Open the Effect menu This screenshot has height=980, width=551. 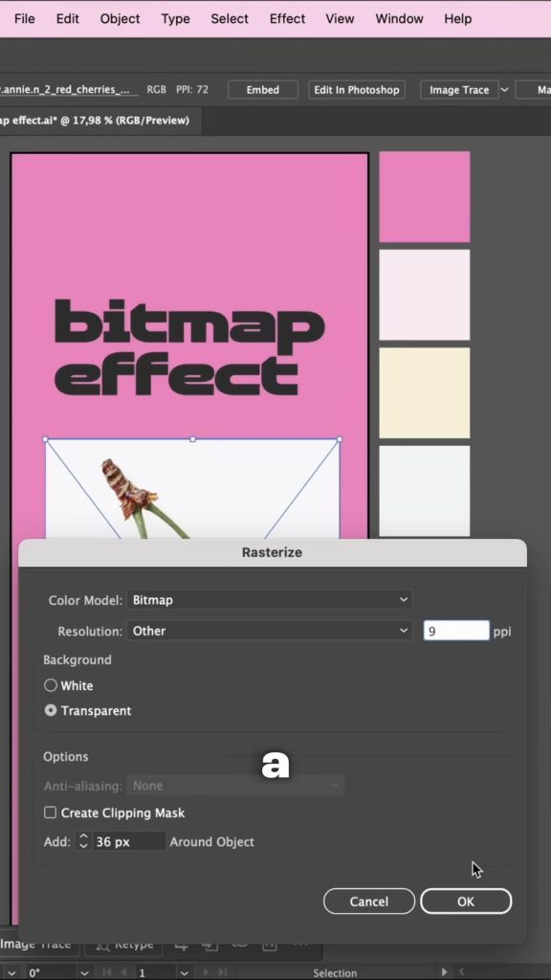[x=287, y=19]
